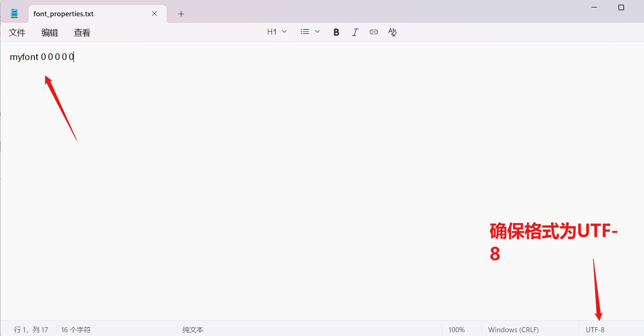Add a new tab with plus button
The image size is (644, 336).
point(181,14)
